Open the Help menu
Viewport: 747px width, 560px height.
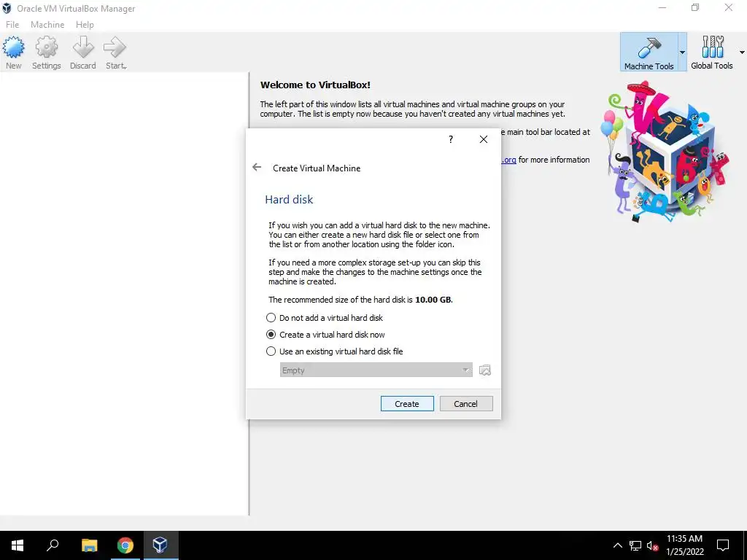pos(85,24)
